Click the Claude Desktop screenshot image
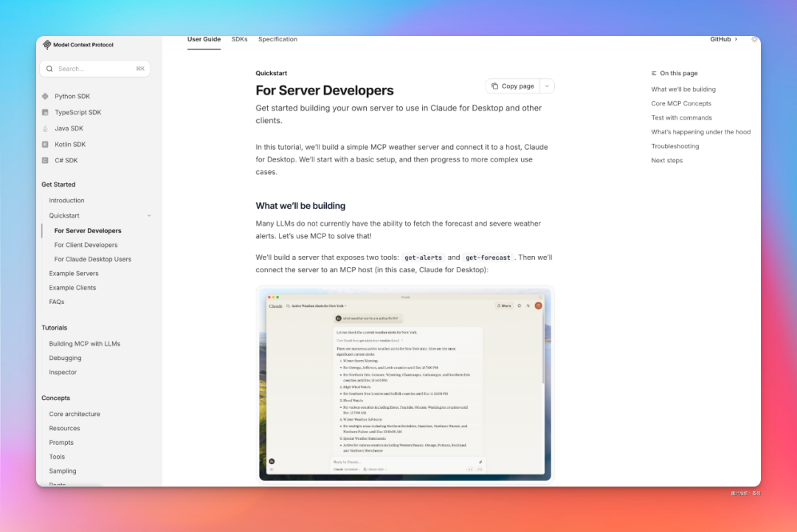The image size is (797, 532). pos(405,384)
